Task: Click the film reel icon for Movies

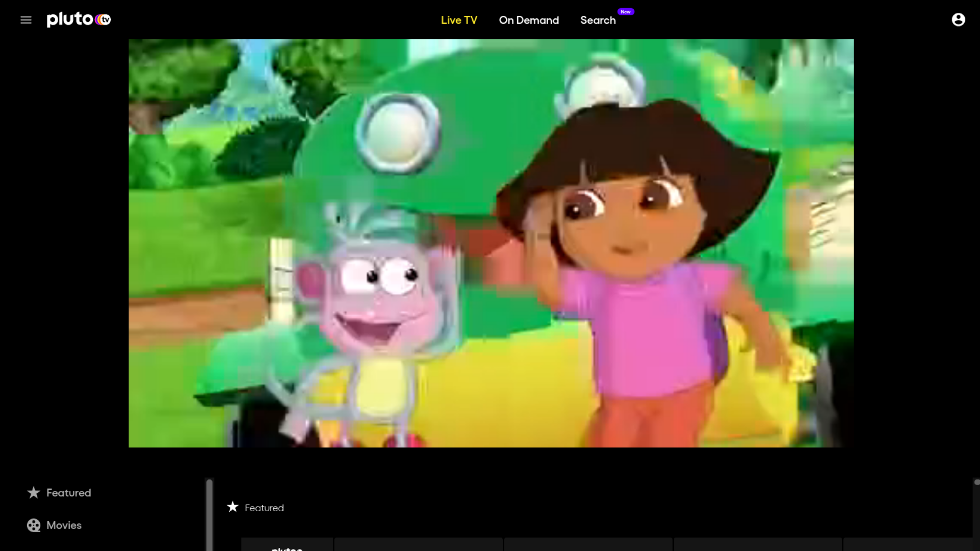Action: tap(34, 525)
